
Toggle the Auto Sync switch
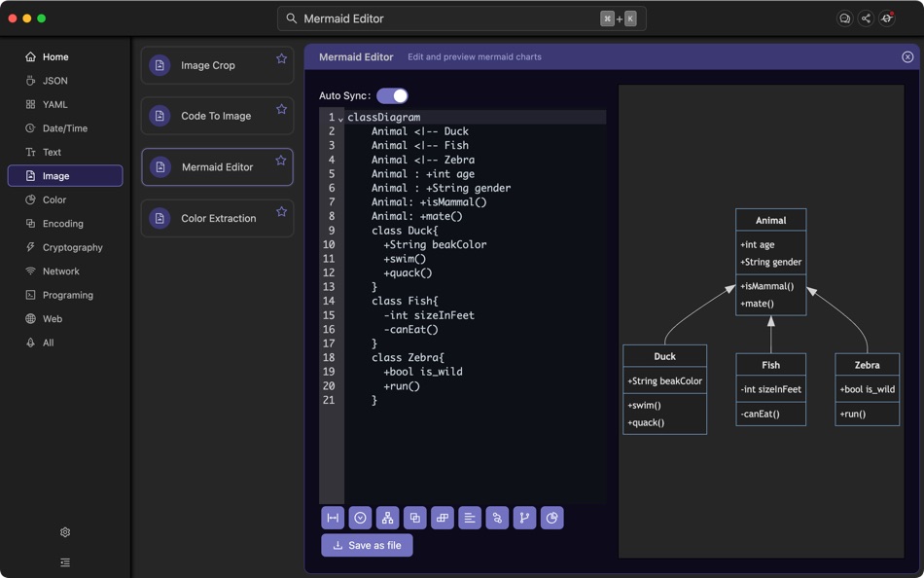[392, 95]
